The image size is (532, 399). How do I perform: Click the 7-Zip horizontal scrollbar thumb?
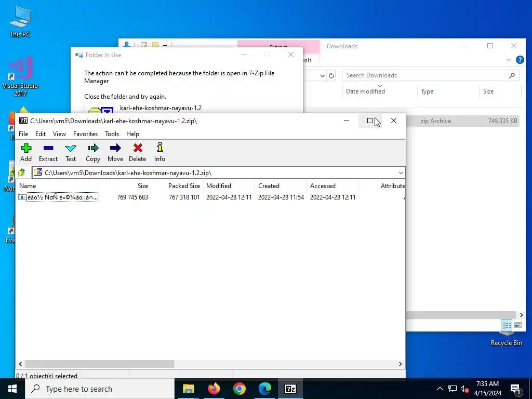click(x=99, y=364)
